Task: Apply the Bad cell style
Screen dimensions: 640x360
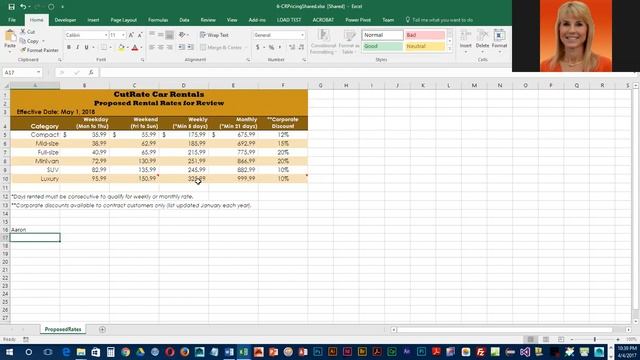Action: pos(425,35)
